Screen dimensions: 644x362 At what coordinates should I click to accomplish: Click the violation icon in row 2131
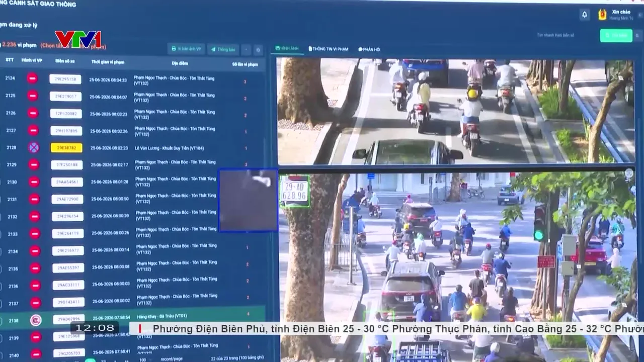34,199
